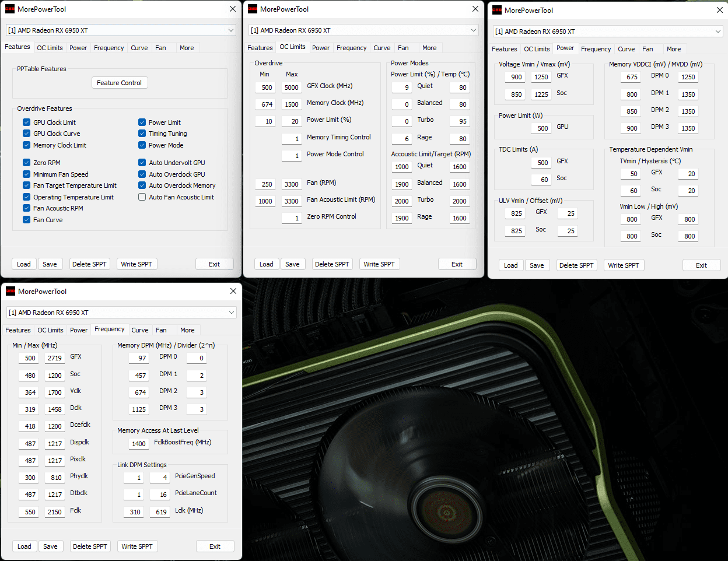
Task: Click MorePowerTool app icon in Features window title
Action: 10,9
